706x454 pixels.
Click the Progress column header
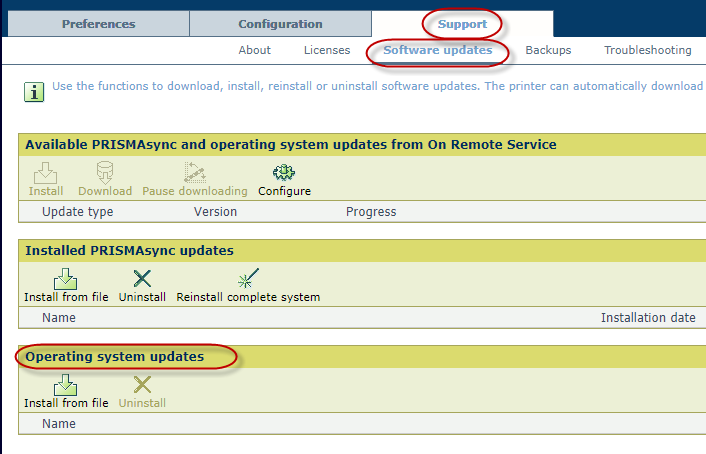[x=371, y=212]
